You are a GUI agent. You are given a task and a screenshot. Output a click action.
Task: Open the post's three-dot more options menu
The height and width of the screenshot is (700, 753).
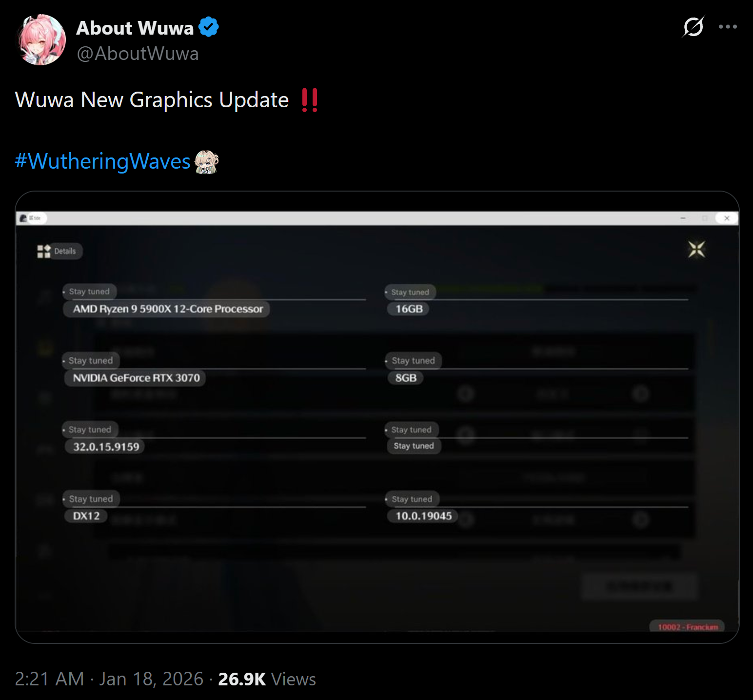pos(728,27)
